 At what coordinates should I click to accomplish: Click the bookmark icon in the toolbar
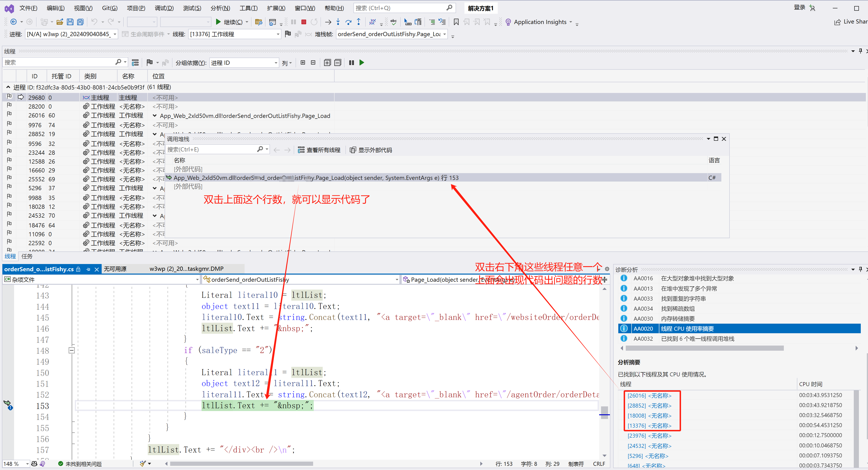(456, 22)
